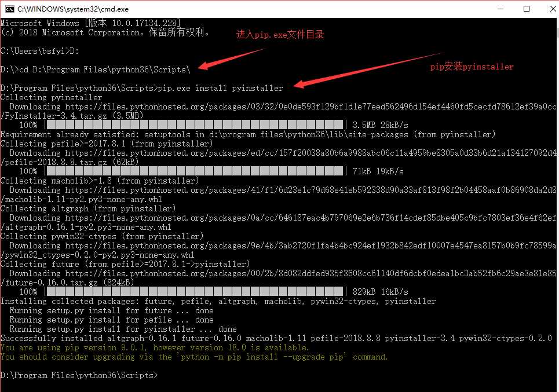Click the pythonhosted.org URL for packages/41/f1
Screen dimensions: 559x392
click(310, 190)
